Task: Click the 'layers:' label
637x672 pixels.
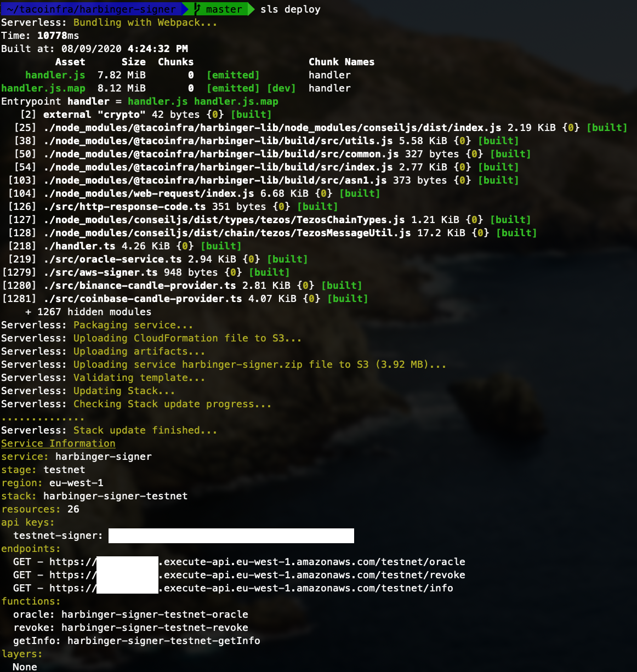Action: tap(22, 654)
